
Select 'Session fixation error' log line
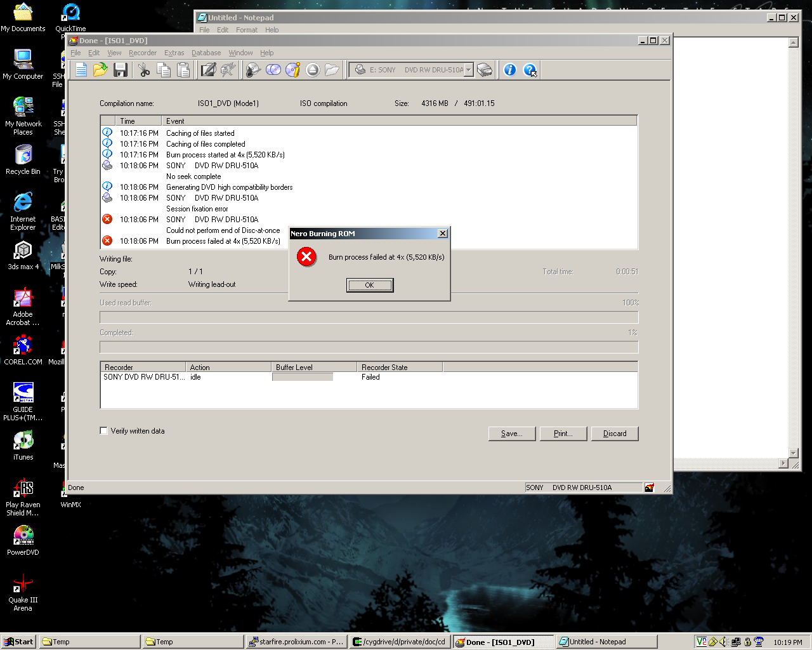click(x=197, y=209)
